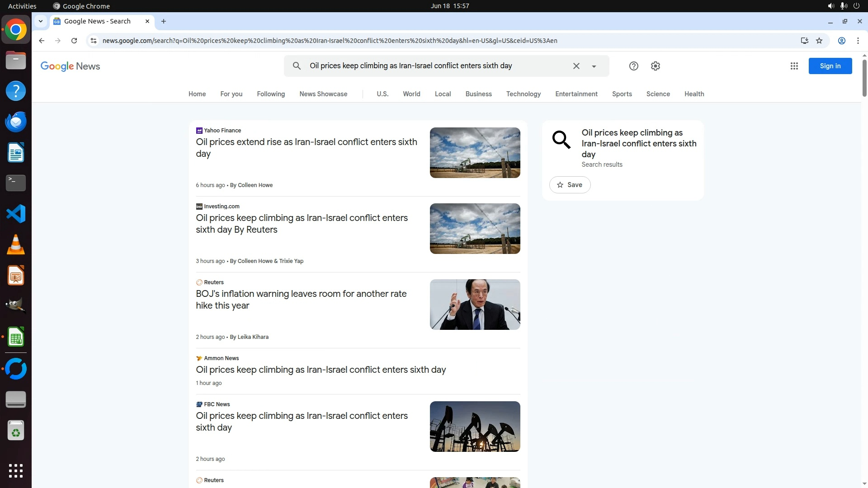Open Google News settings gear
The image size is (868, 488).
(655, 66)
